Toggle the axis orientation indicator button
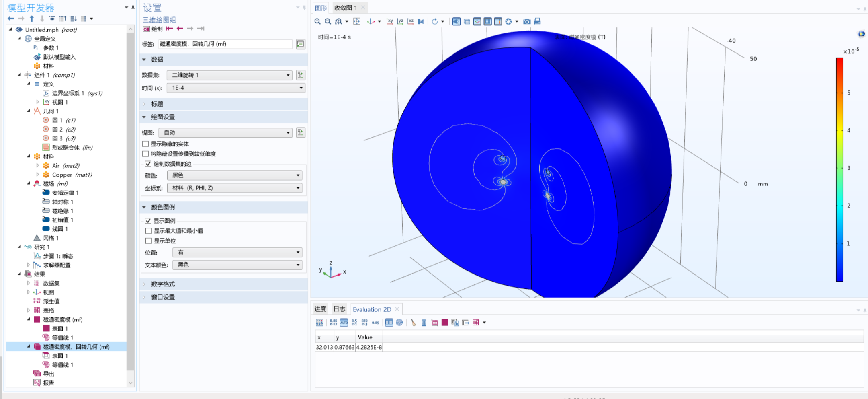Screen dimensions: 868x399 click(x=477, y=21)
